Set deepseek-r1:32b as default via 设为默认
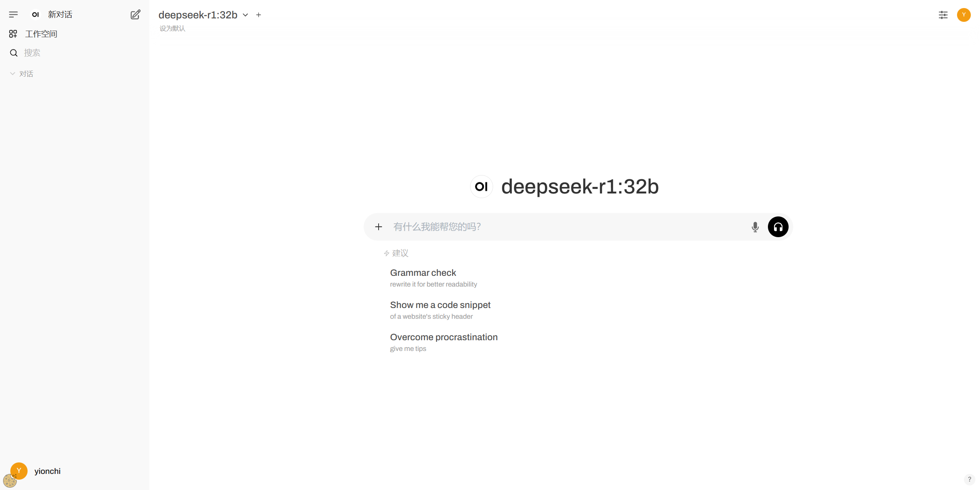Image resolution: width=980 pixels, height=490 pixels. 172,28
